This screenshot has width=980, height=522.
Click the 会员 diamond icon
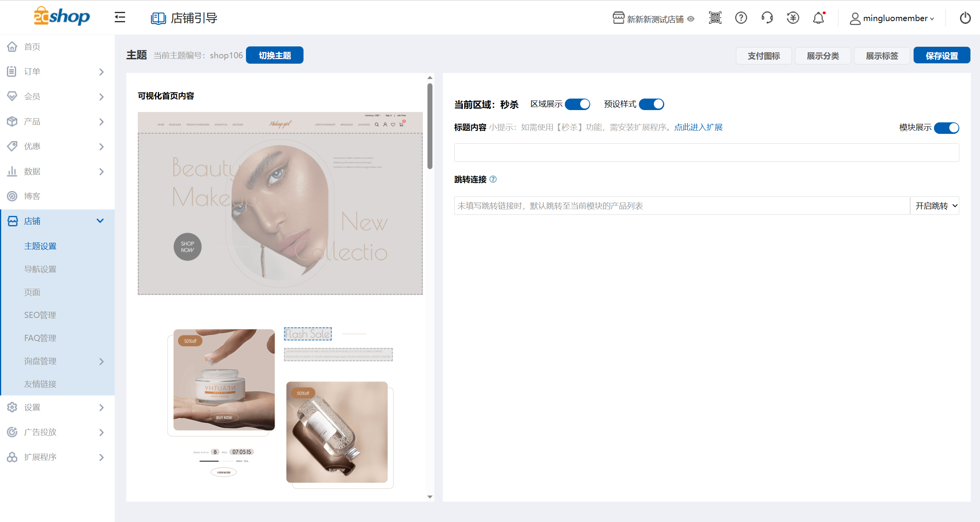pos(12,96)
